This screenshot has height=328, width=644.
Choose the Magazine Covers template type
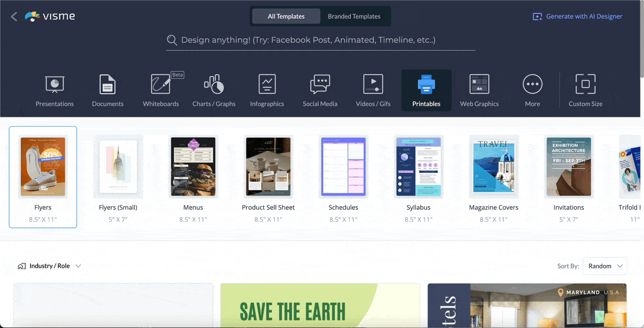tap(493, 166)
